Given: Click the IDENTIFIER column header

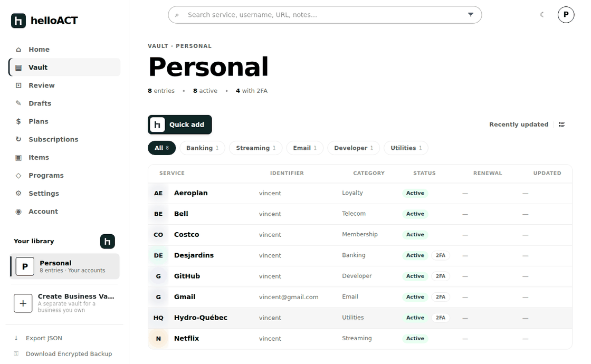Looking at the screenshot, I should (287, 174).
